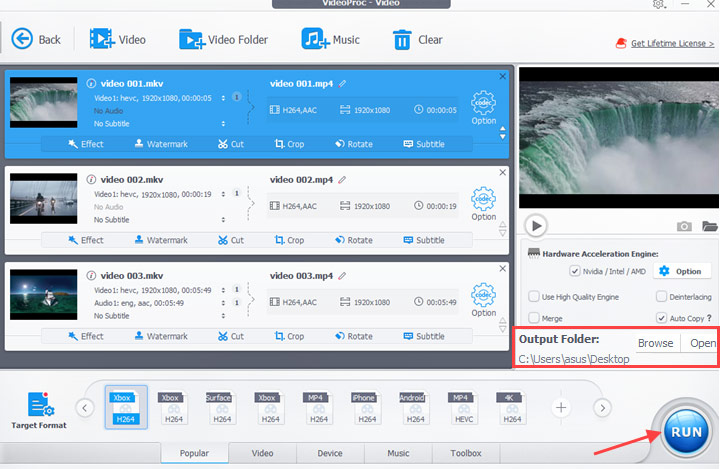Remove video 001.mkv from the list
This screenshot has height=469, width=720.
pos(502,76)
